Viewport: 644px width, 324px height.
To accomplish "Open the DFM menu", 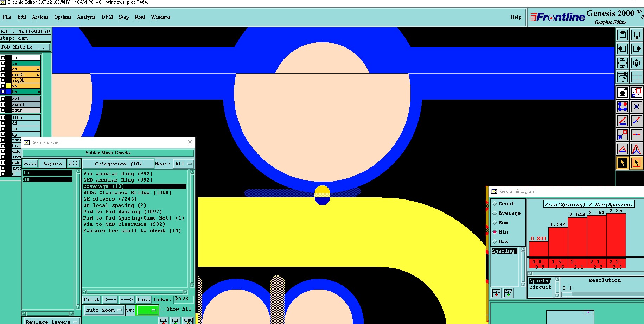I will [107, 17].
